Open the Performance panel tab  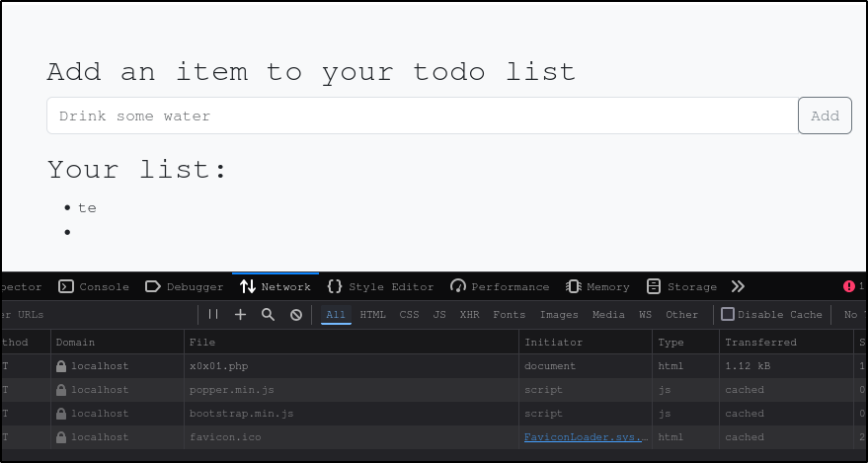500,286
